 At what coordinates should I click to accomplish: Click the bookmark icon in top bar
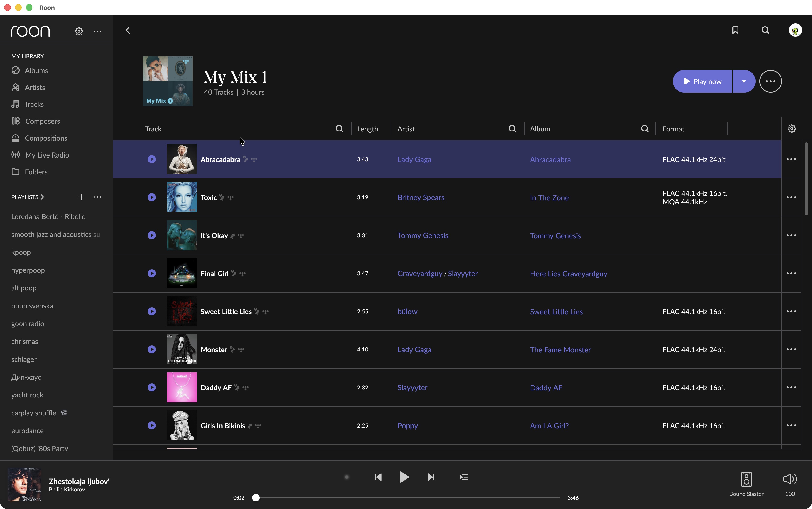(735, 30)
